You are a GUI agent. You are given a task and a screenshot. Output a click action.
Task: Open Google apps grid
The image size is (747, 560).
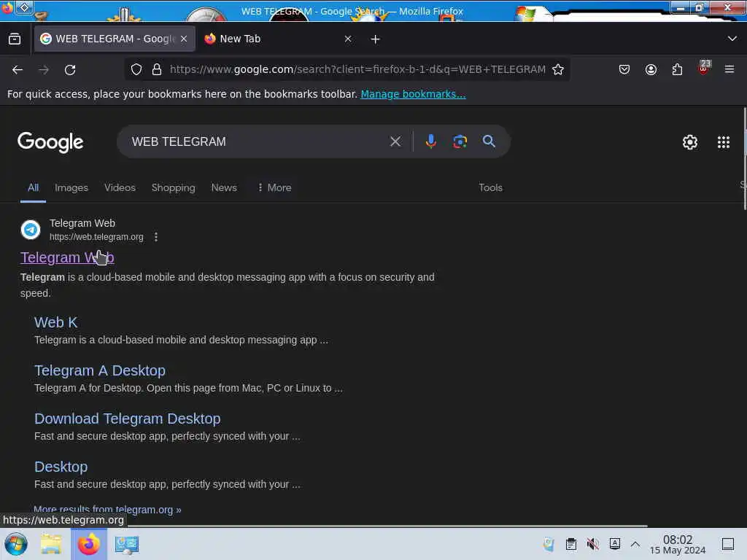tap(723, 142)
